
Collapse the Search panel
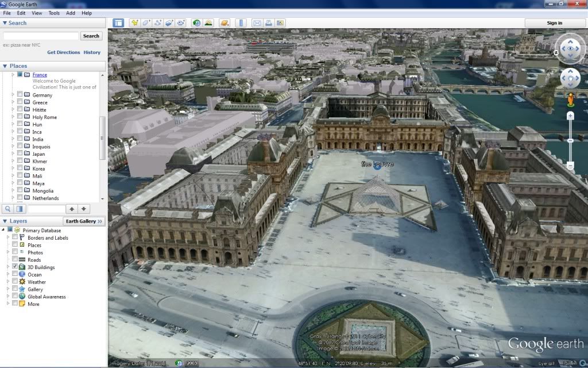tap(5, 23)
